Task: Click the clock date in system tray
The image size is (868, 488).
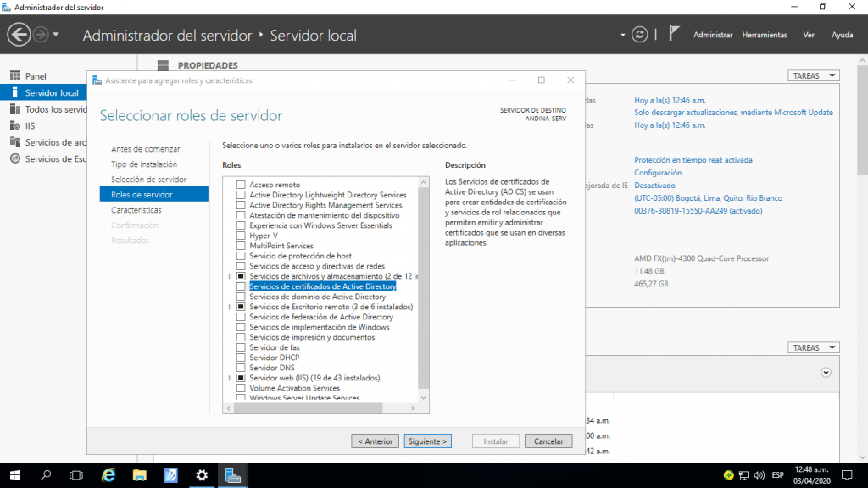Action: (x=811, y=475)
